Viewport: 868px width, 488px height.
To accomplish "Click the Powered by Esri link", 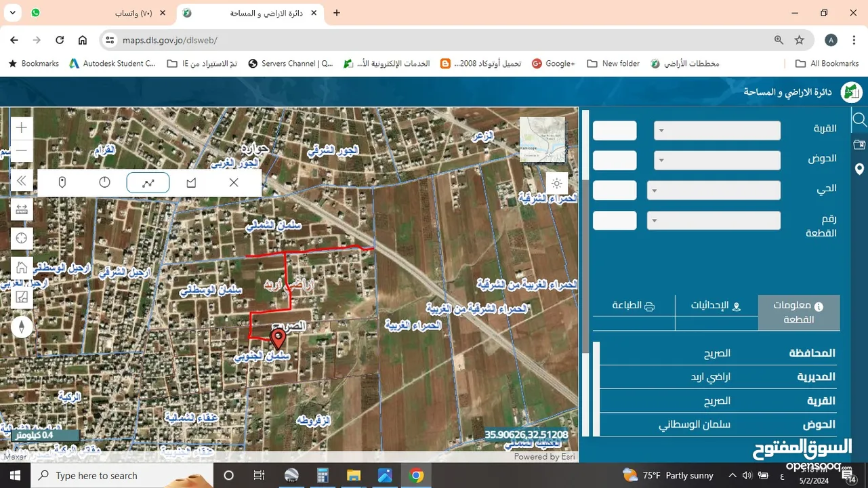I will tap(545, 457).
